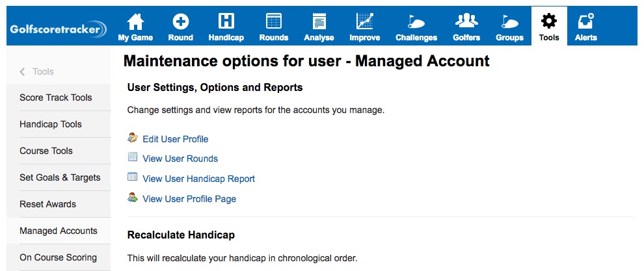Click the Round plus icon
The height and width of the screenshot is (271, 644).
(180, 22)
